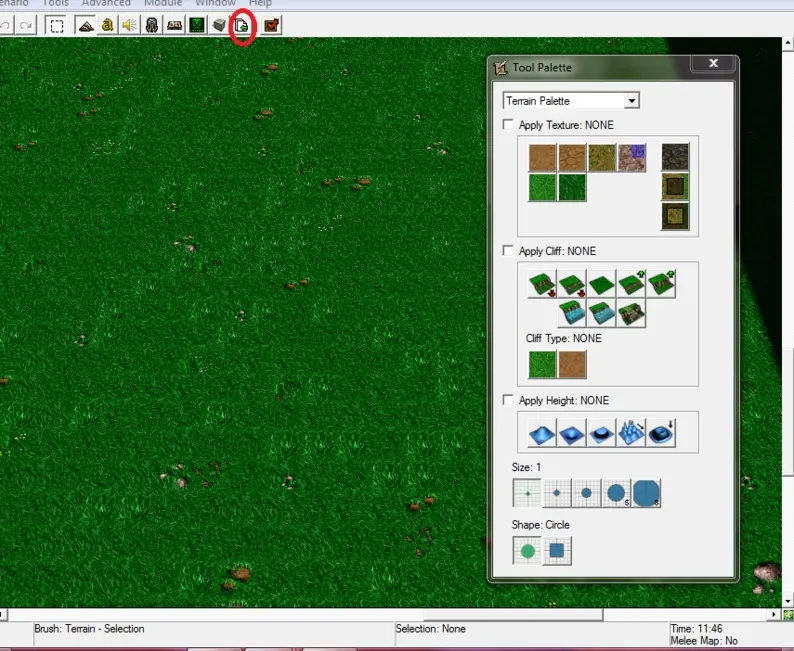Select the Ramp cliff tool
Image resolution: width=794 pixels, height=651 pixels.
click(631, 313)
